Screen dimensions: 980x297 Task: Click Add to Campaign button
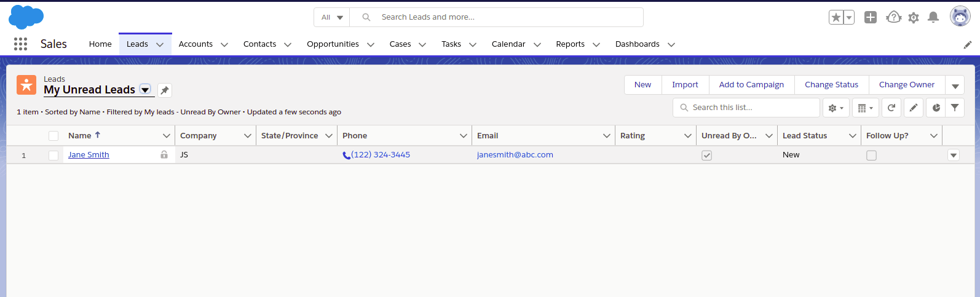[x=751, y=85]
